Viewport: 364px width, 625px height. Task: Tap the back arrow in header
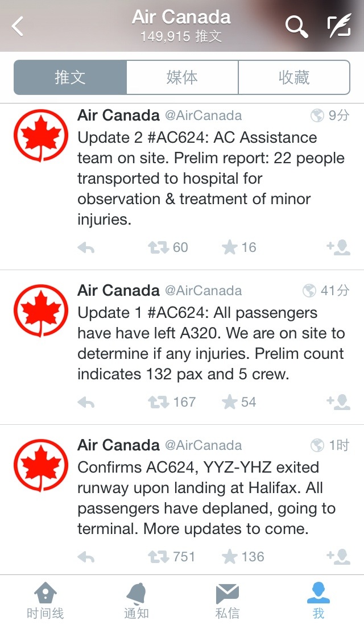click(18, 27)
